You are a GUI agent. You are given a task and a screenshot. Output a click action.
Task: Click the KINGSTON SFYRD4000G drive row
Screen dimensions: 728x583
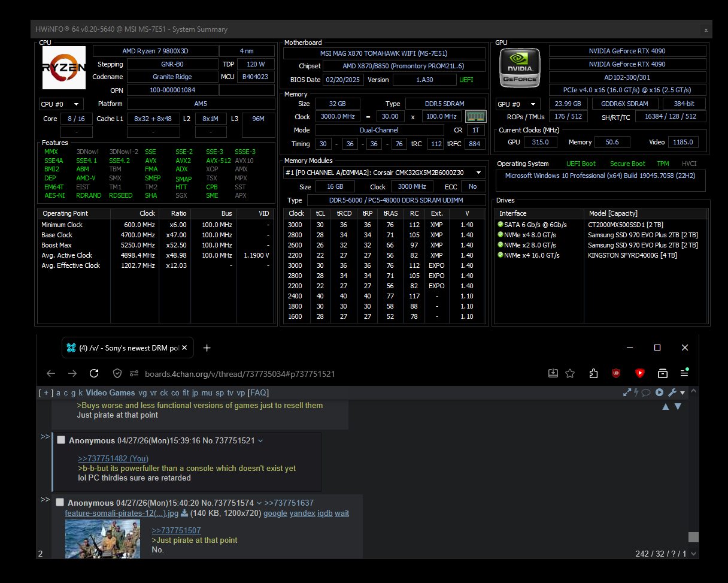click(x=602, y=255)
